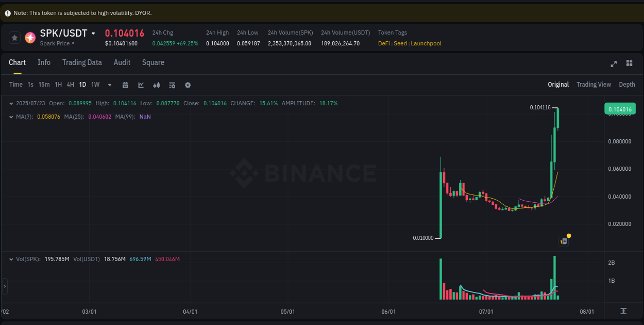
Task: Select the line chart style icon
Action: [141, 85]
